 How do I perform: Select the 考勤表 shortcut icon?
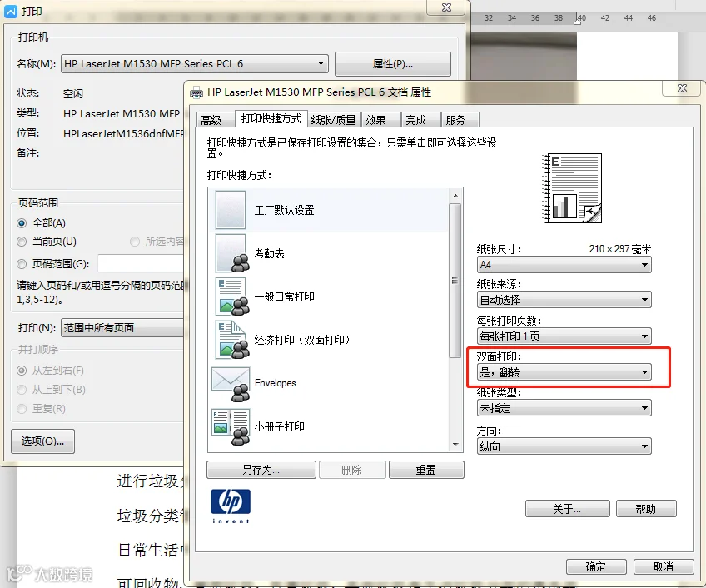pos(232,253)
